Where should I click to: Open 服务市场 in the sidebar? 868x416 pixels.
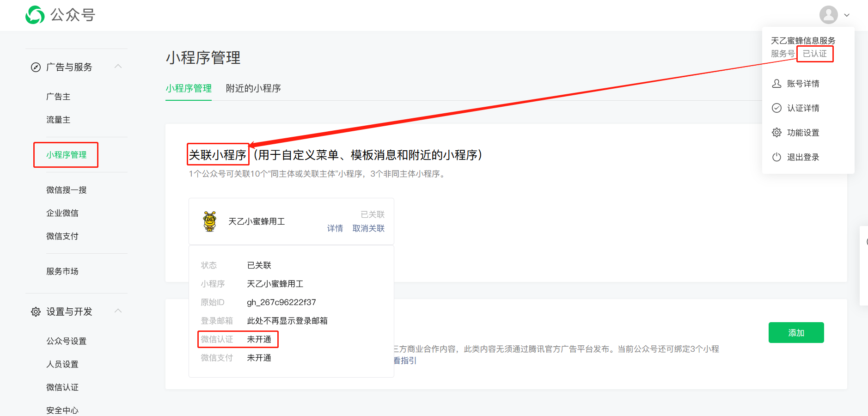(62, 271)
